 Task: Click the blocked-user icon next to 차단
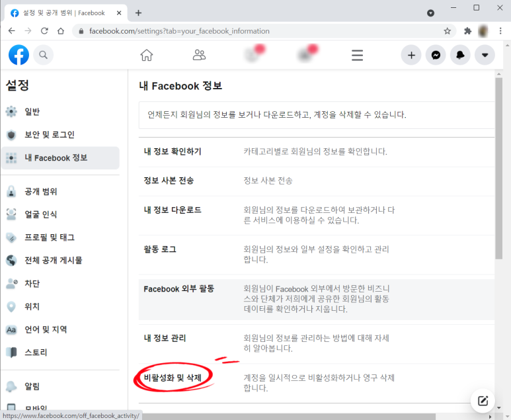point(12,283)
